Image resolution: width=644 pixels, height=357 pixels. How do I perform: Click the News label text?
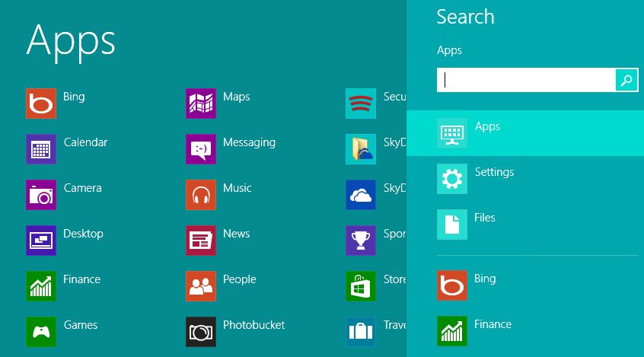236,234
